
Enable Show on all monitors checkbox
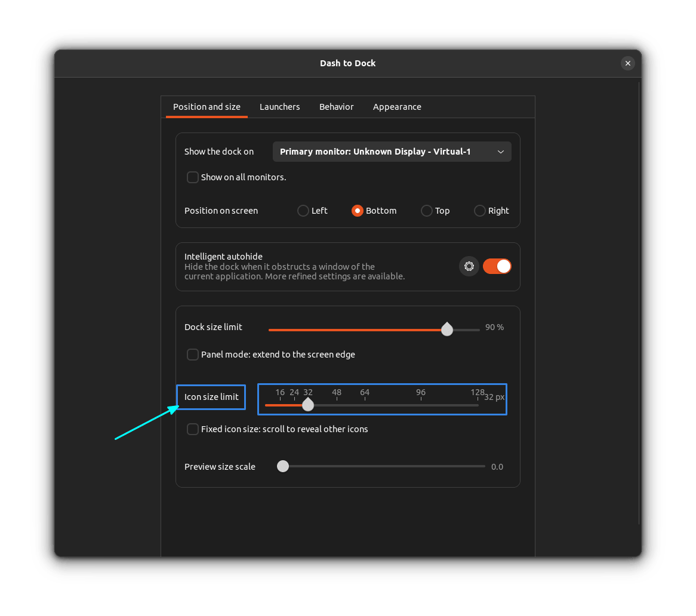pyautogui.click(x=193, y=177)
